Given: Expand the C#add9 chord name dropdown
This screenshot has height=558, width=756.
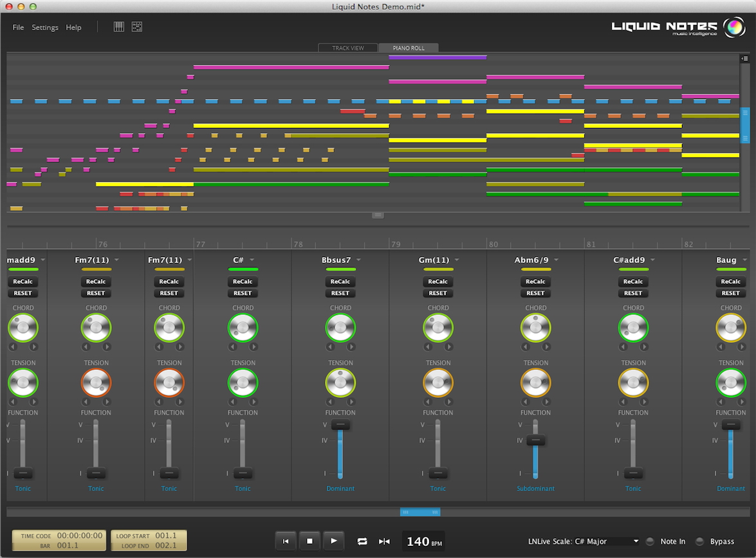Looking at the screenshot, I should coord(652,260).
